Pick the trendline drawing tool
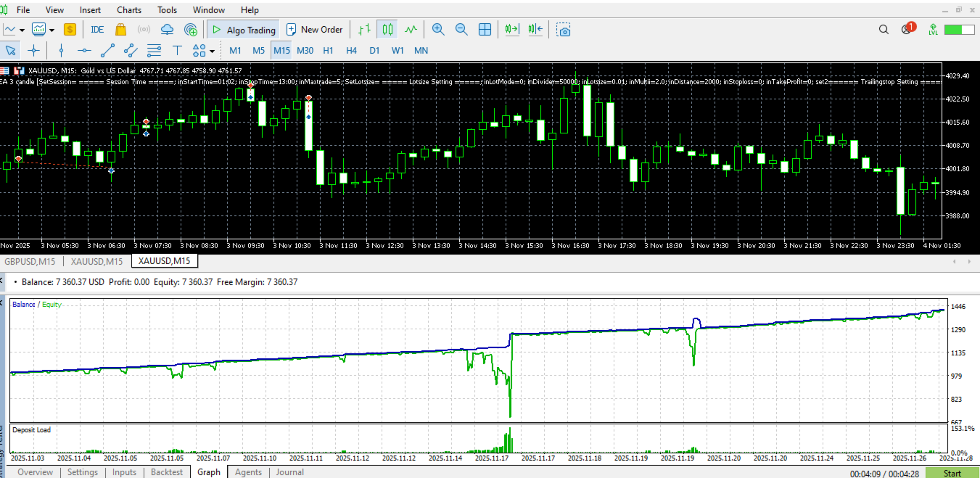980x478 pixels. coord(107,51)
